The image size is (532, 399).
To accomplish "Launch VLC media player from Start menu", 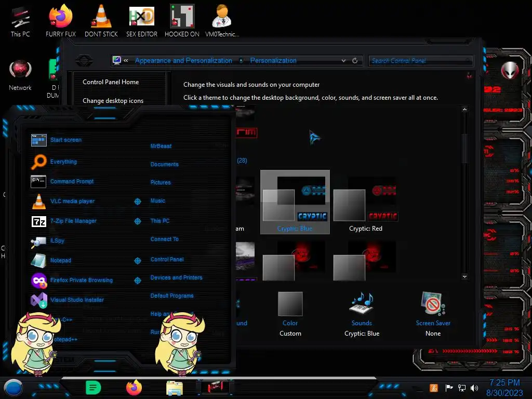I will 63,201.
